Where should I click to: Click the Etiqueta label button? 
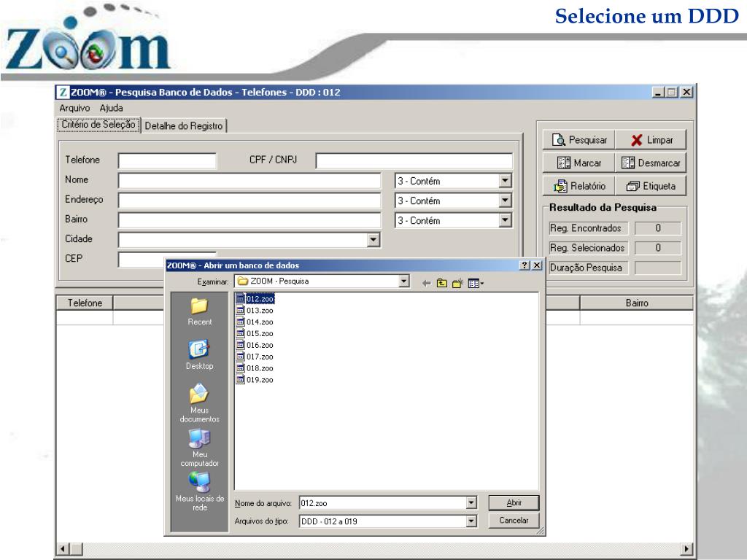(651, 186)
